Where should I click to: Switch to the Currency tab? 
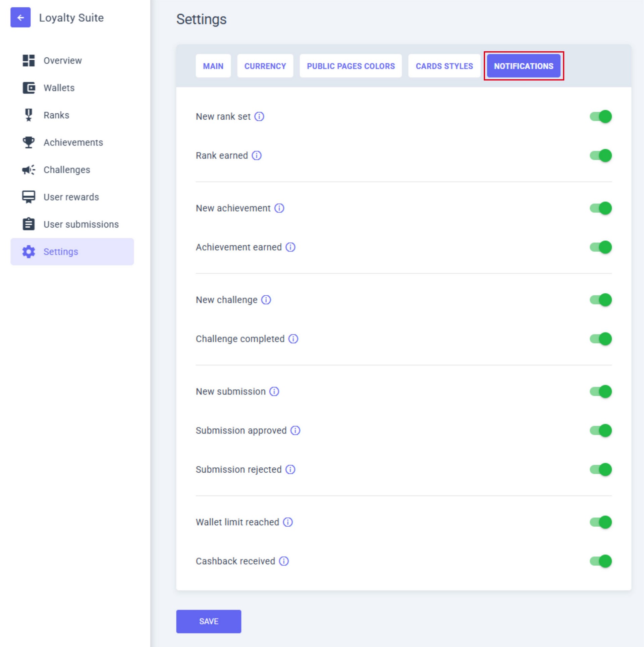[x=265, y=66]
